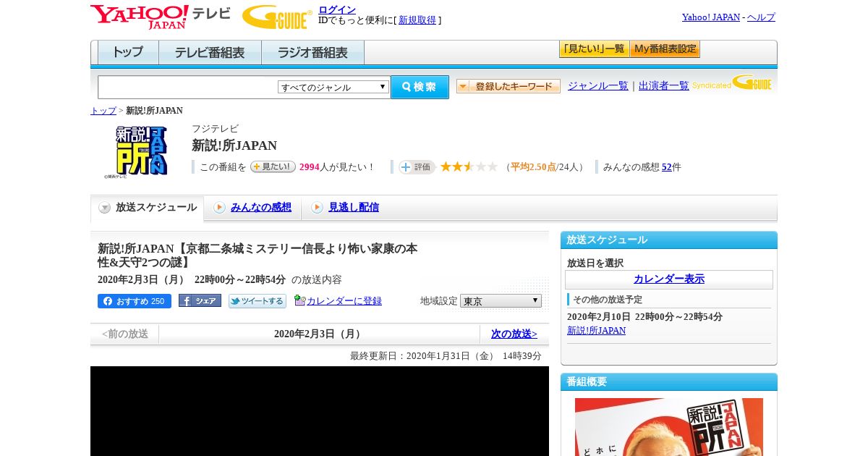
Task: Click the Syndicated G-GUIDE badge
Action: (x=731, y=83)
